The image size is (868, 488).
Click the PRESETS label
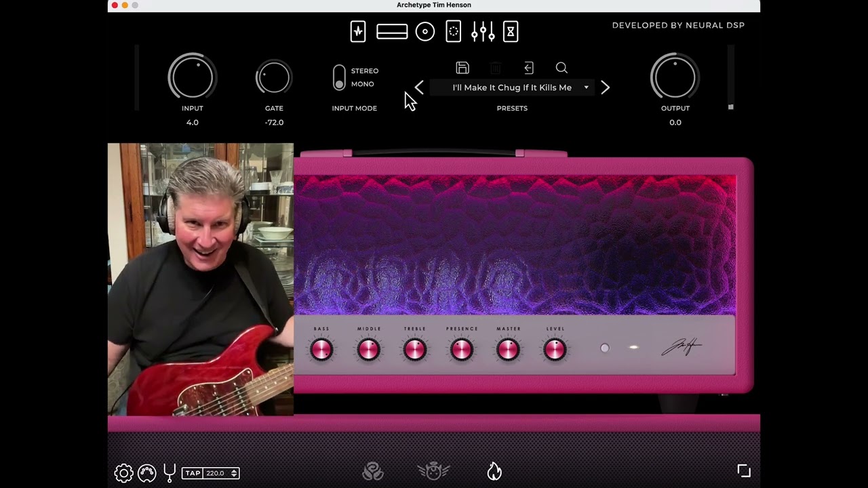coord(512,108)
